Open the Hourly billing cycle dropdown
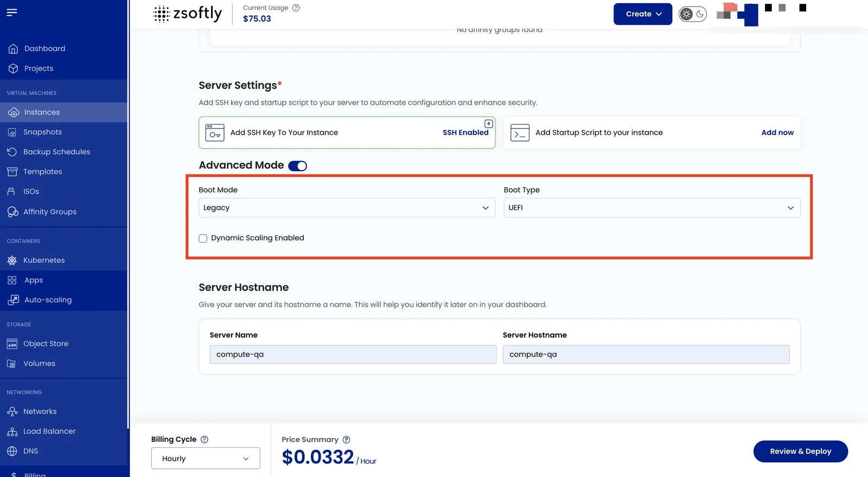Viewport: 868px width, 477px height. [x=206, y=459]
